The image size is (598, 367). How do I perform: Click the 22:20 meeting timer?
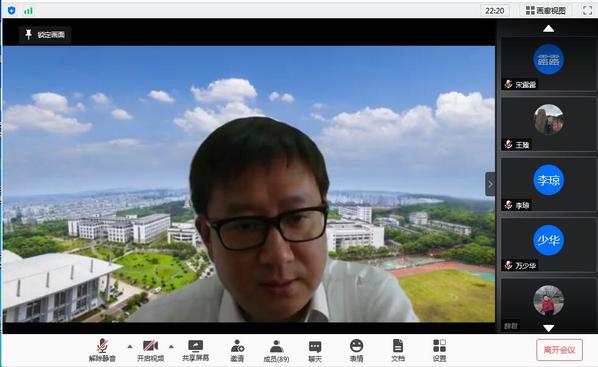(x=495, y=11)
